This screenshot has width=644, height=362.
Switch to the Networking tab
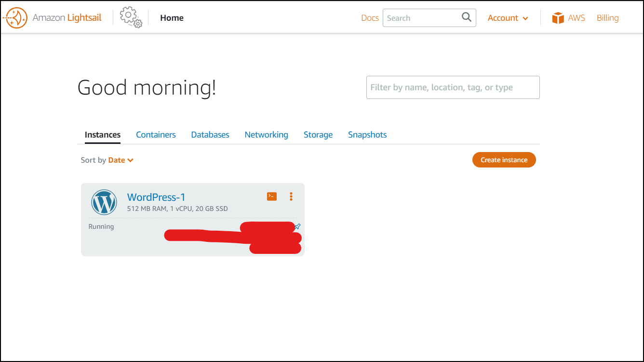pos(266,135)
